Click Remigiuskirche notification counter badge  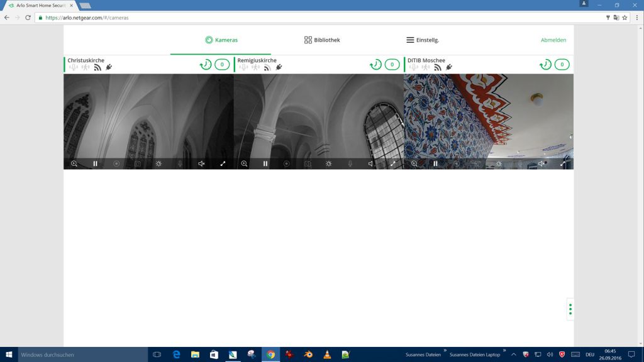click(x=392, y=65)
